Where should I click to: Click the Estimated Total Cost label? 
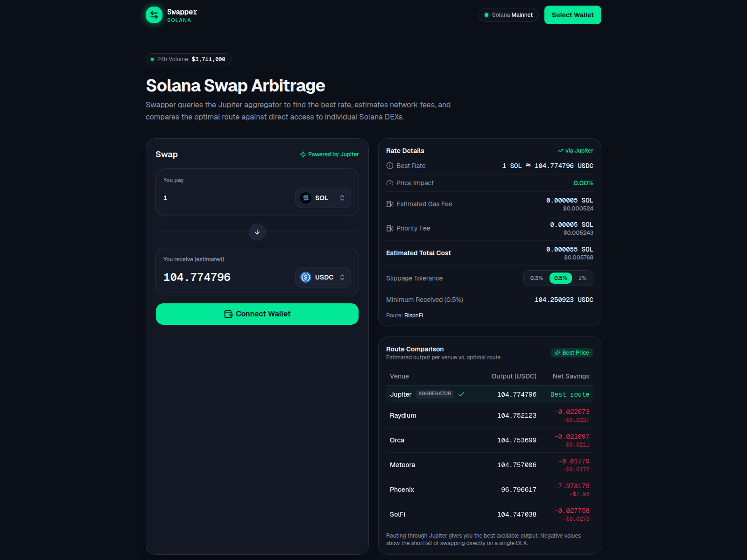[418, 253]
